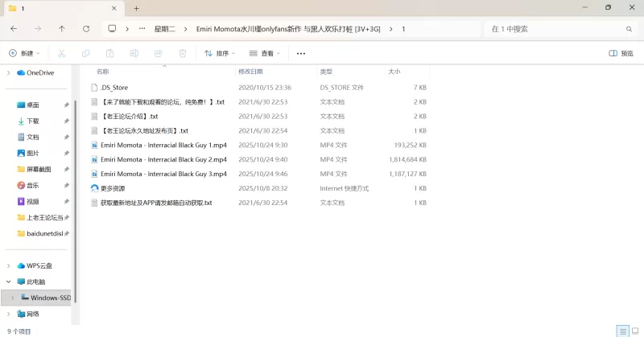644x337 pixels.
Task: Open the 排序 sort dropdown
Action: tap(219, 53)
